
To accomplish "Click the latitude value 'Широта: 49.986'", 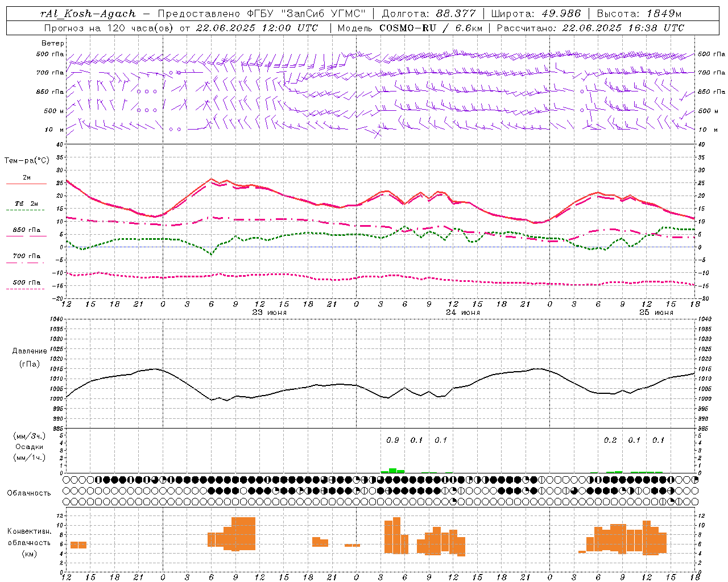I will [x=536, y=14].
